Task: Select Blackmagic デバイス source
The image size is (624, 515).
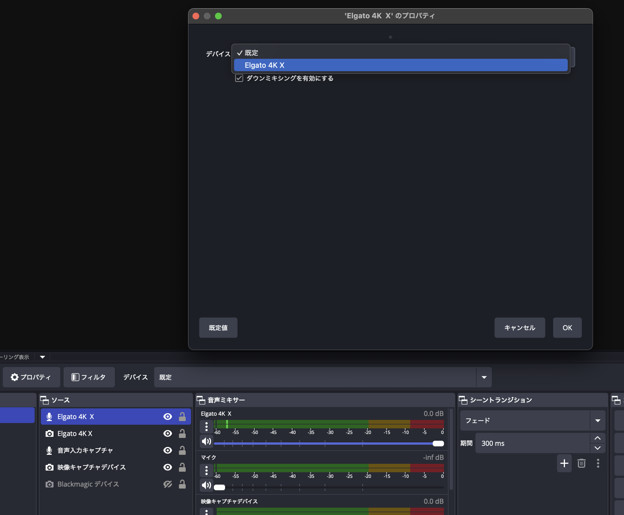Action: [x=116, y=484]
